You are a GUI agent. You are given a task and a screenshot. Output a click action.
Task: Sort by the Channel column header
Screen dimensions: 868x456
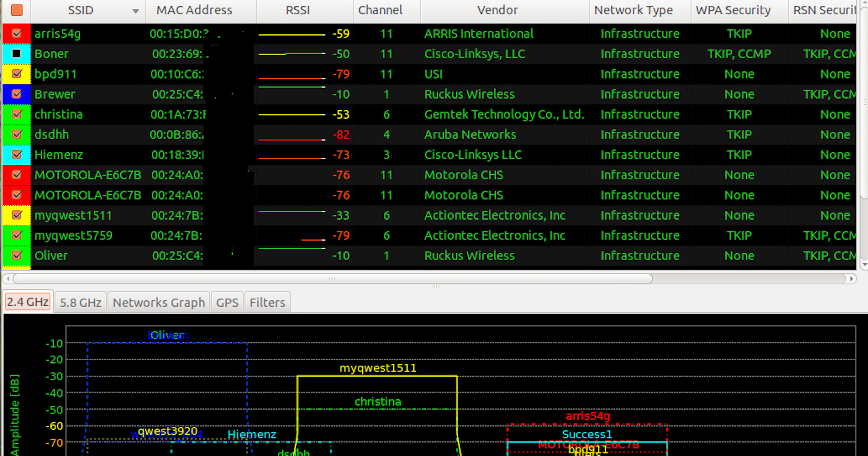click(x=387, y=10)
